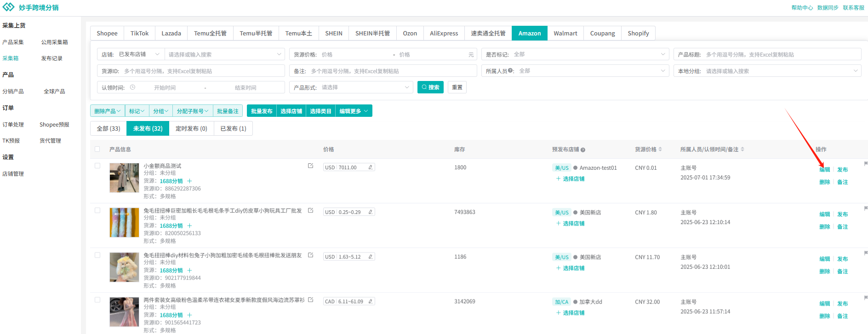Click pencil icon in USD 7011.00 price box
Viewport: 868px width, 334px height.
click(x=371, y=167)
